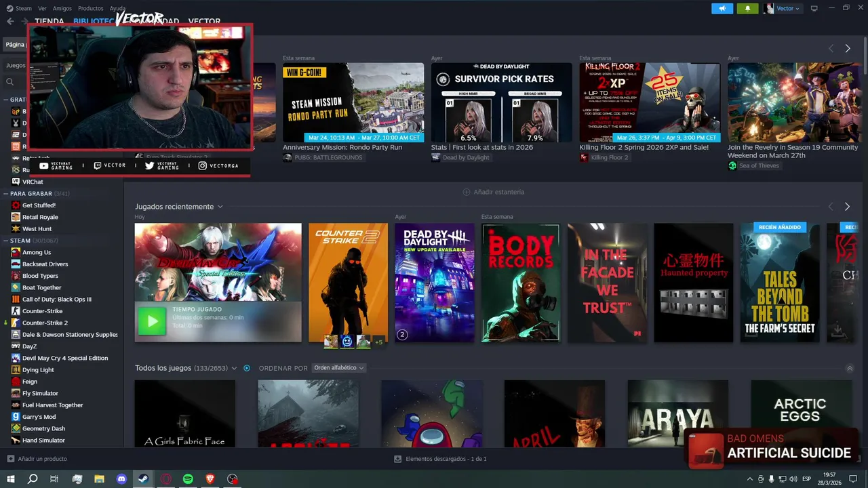The width and height of the screenshot is (868, 488).
Task: Click the Geometry Dash icon in the sidebar
Action: click(16, 428)
